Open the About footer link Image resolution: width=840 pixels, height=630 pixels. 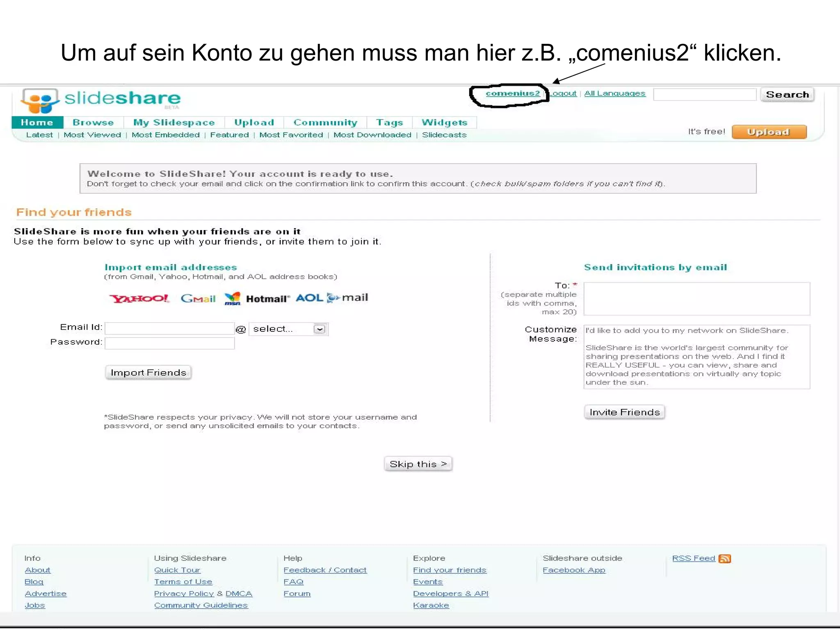(x=37, y=570)
